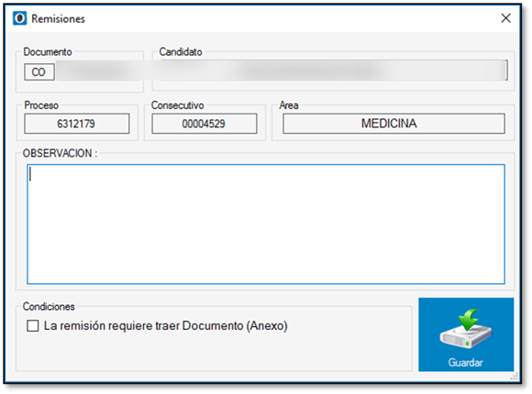Click the Proceso field showing 6312179
Viewport: 532px width, 394px height.
pos(77,124)
